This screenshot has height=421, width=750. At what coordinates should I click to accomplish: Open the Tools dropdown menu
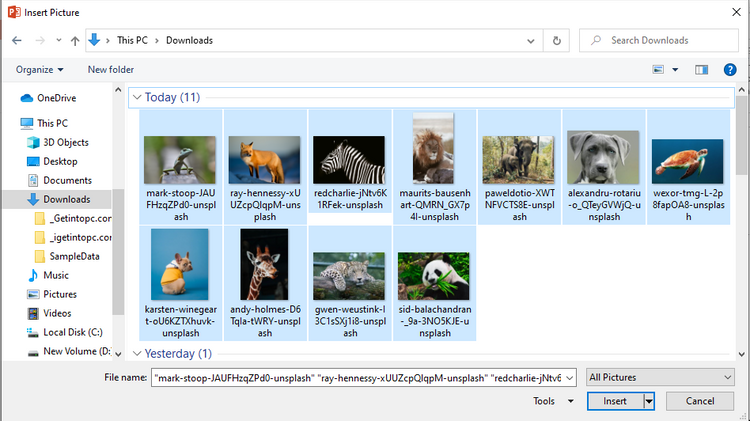(x=549, y=401)
